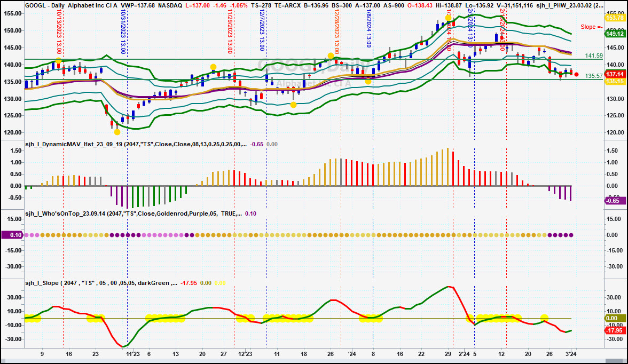628x364 pixels.
Task: Click the O=138.43 open price value
Action: (420, 6)
